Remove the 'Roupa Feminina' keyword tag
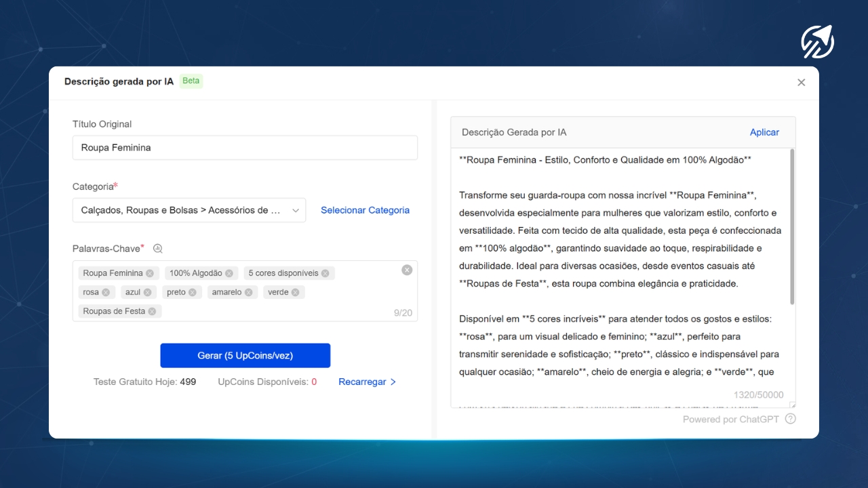Viewport: 868px width, 488px height. pyautogui.click(x=150, y=273)
